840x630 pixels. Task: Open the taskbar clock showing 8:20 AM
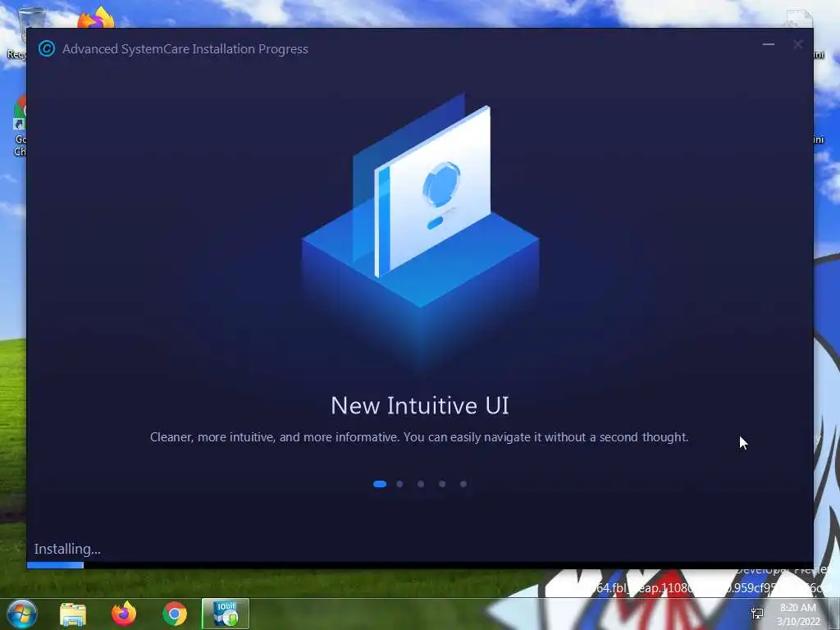[x=798, y=614]
